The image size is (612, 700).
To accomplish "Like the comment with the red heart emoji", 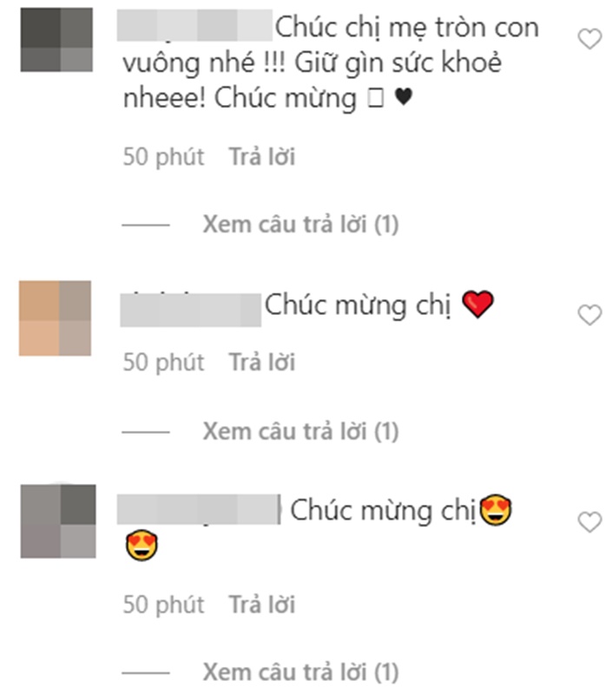I will [x=590, y=315].
